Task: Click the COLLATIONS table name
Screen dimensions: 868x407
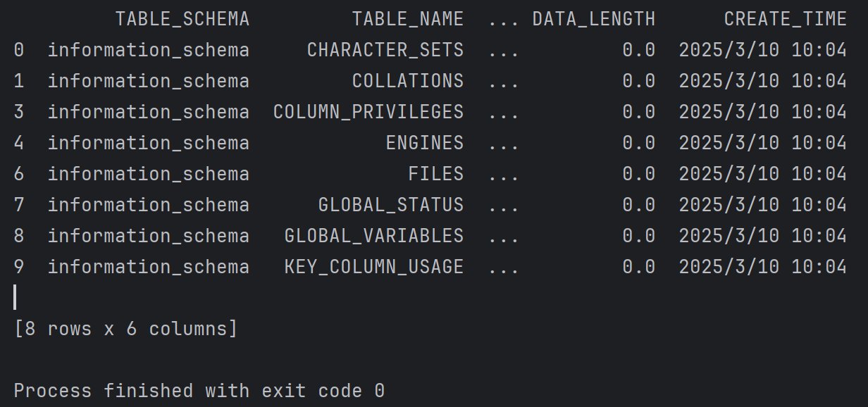Action: 408,81
